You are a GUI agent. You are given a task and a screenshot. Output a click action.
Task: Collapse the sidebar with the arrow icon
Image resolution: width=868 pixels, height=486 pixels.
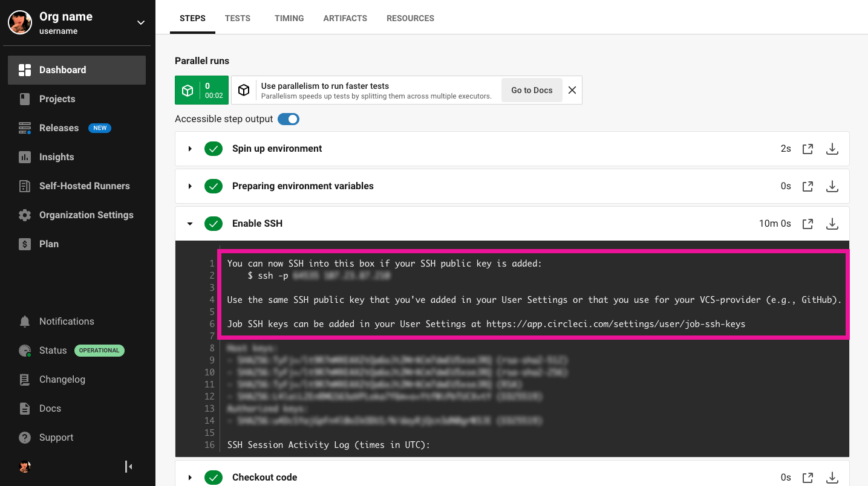tap(128, 467)
